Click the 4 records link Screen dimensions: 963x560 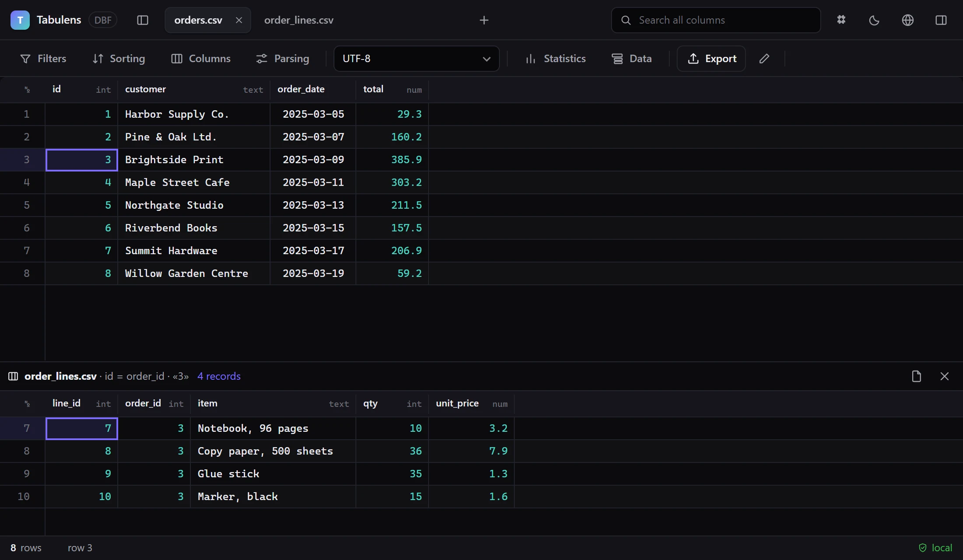[x=219, y=376]
